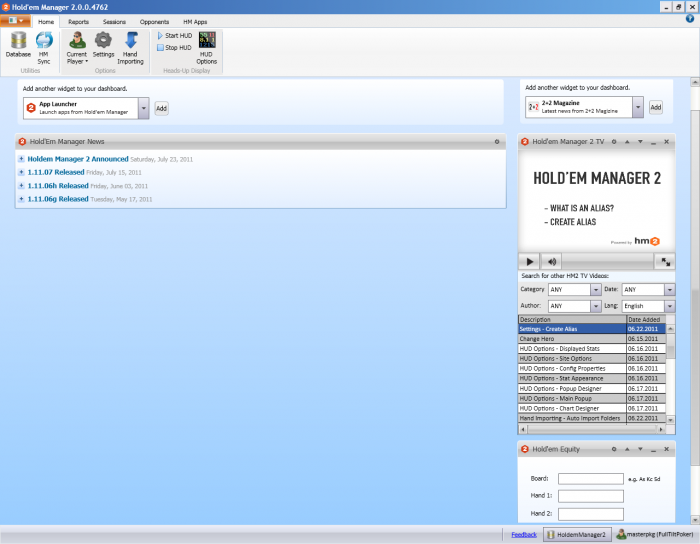Open the Category dropdown
The height and width of the screenshot is (544, 700).
tap(596, 290)
